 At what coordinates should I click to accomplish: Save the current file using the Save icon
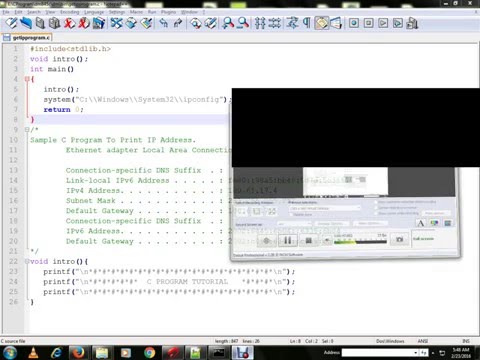click(40, 23)
